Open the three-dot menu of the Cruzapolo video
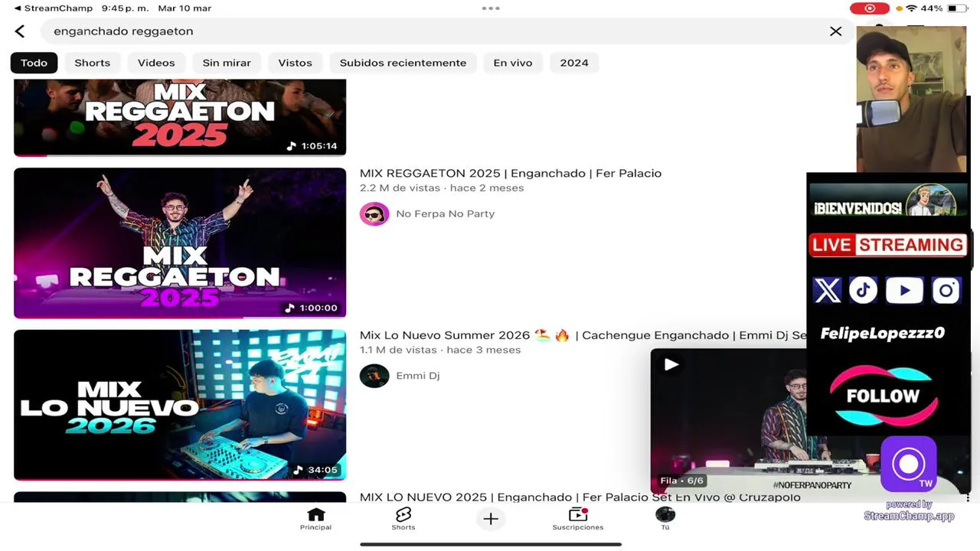 point(968,497)
